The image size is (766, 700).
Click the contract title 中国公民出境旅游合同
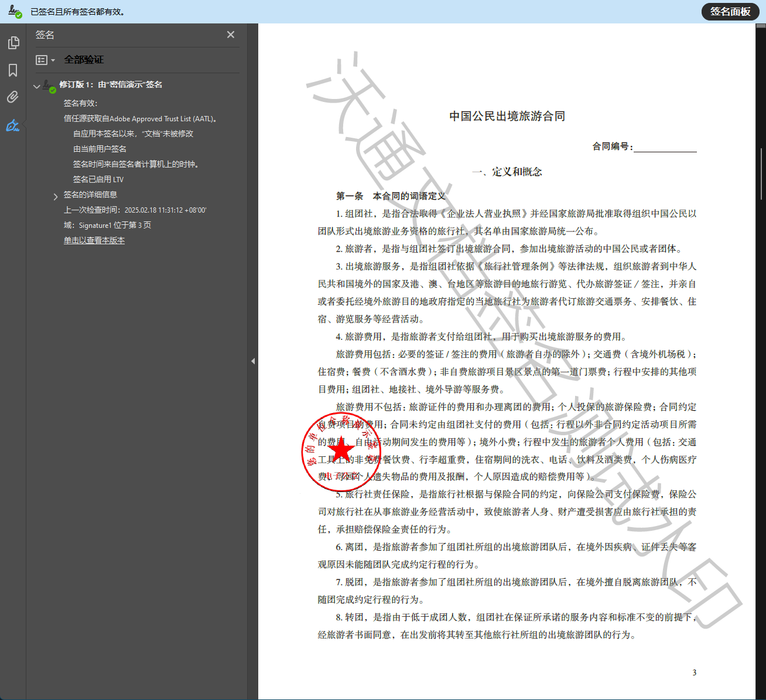507,116
